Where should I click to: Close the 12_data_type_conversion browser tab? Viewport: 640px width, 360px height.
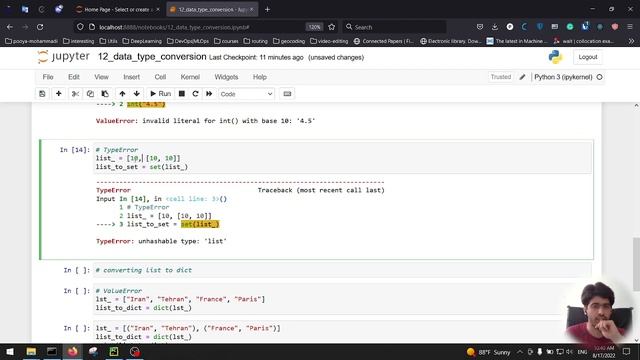pos(251,9)
